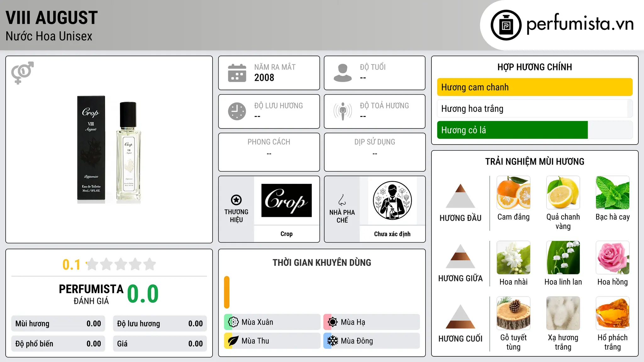Click the person silhouette age icon
644x362 pixels.
click(342, 73)
